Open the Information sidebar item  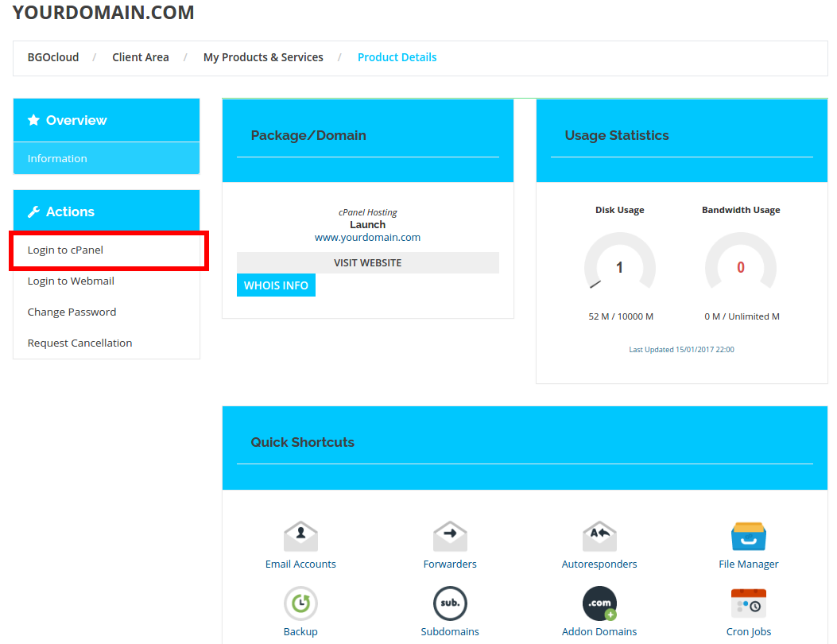click(x=107, y=158)
